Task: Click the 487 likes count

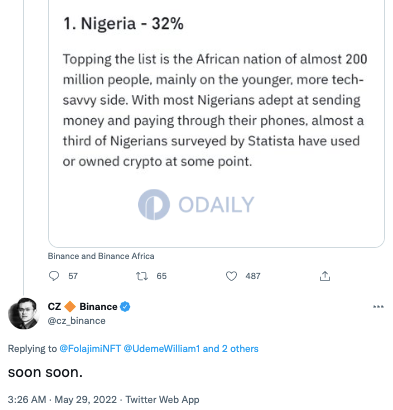Action: pyautogui.click(x=253, y=276)
